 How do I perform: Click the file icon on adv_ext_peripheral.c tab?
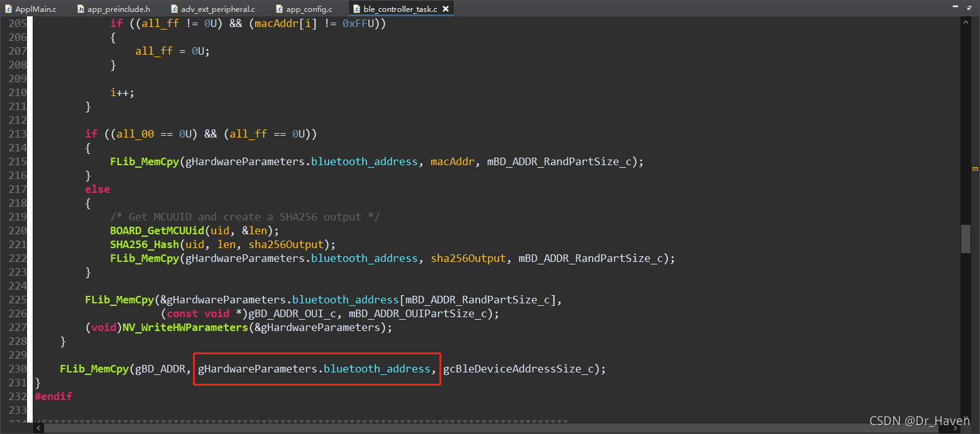pos(175,9)
